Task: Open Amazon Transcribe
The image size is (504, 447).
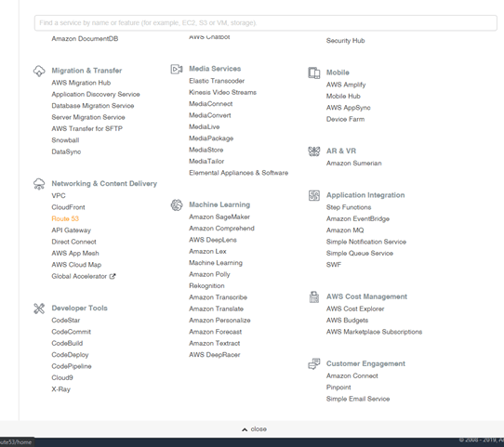Action: point(218,297)
